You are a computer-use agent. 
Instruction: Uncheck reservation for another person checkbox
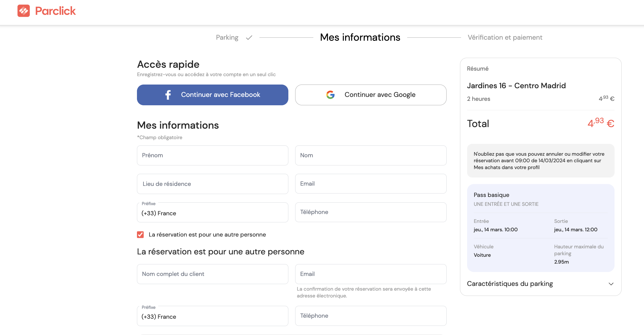point(140,235)
